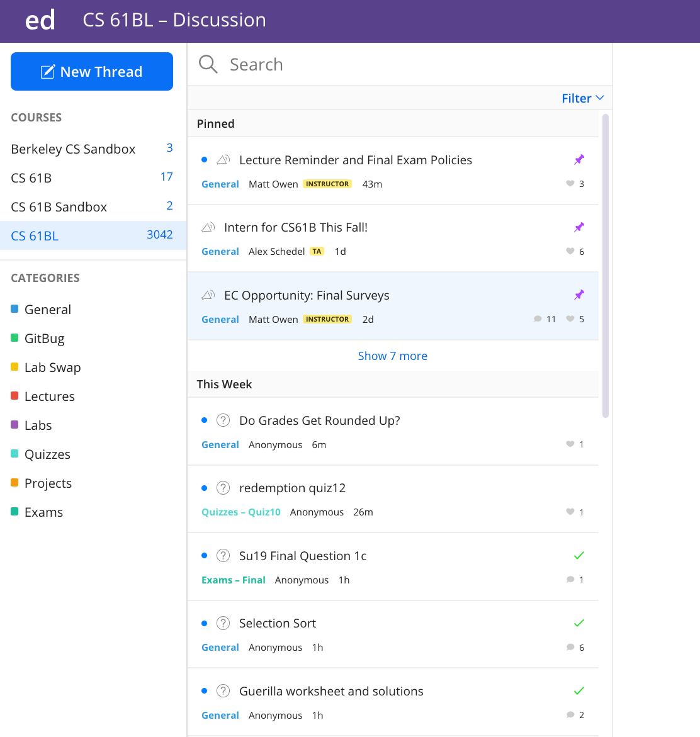Click comment bubble icon on EC Opportunity thread
Screen dimensions: 700x737
point(538,319)
